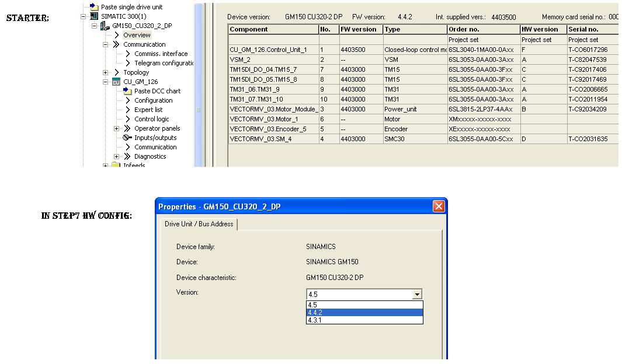
Task: Click the Expert list arrow icon
Action: (128, 110)
